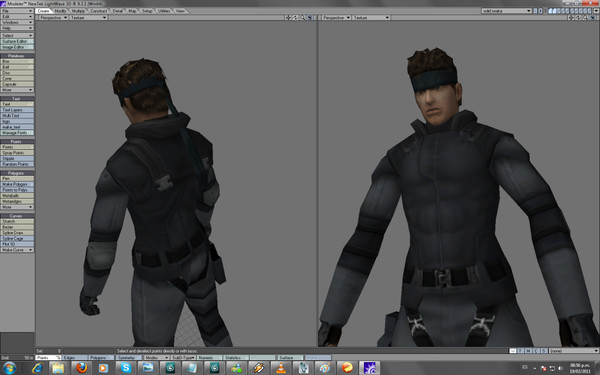Click the taskbar clock
This screenshot has width=600, height=375.
[x=581, y=368]
